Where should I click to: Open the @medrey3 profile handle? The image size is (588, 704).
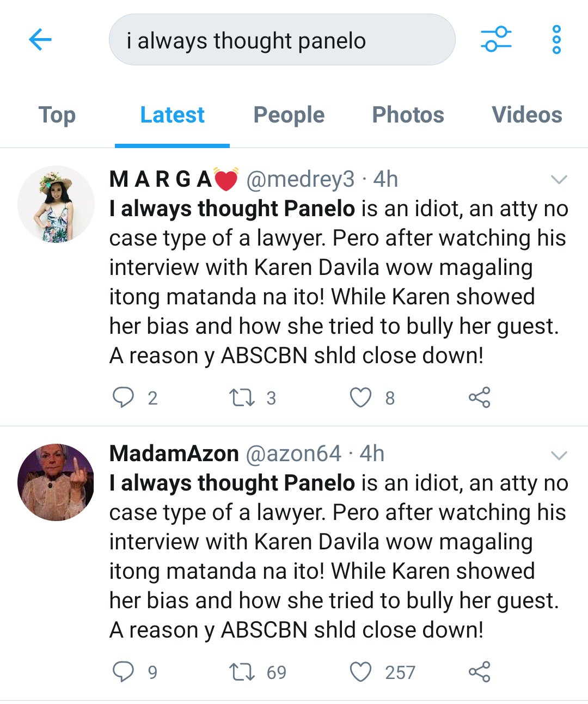pyautogui.click(x=300, y=179)
